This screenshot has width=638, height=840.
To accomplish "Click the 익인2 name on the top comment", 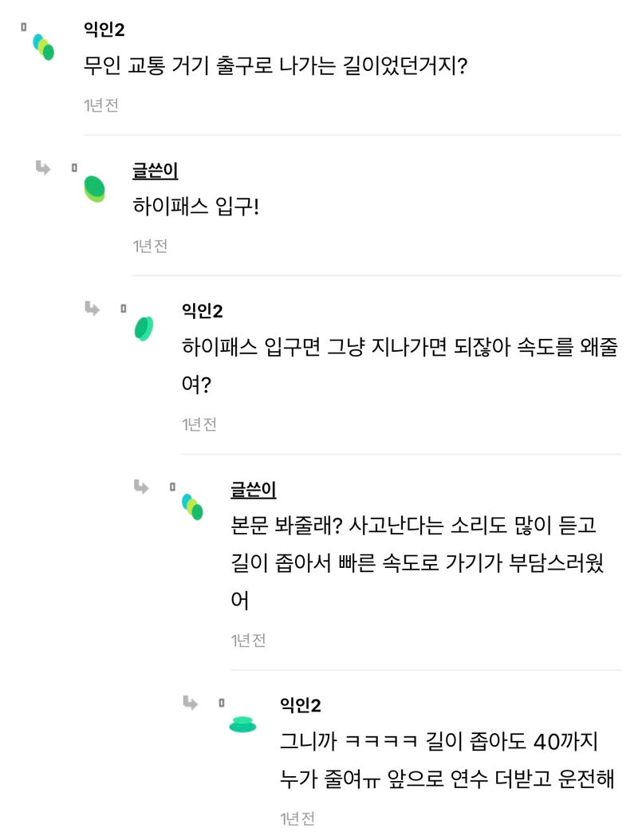I will coord(104,29).
